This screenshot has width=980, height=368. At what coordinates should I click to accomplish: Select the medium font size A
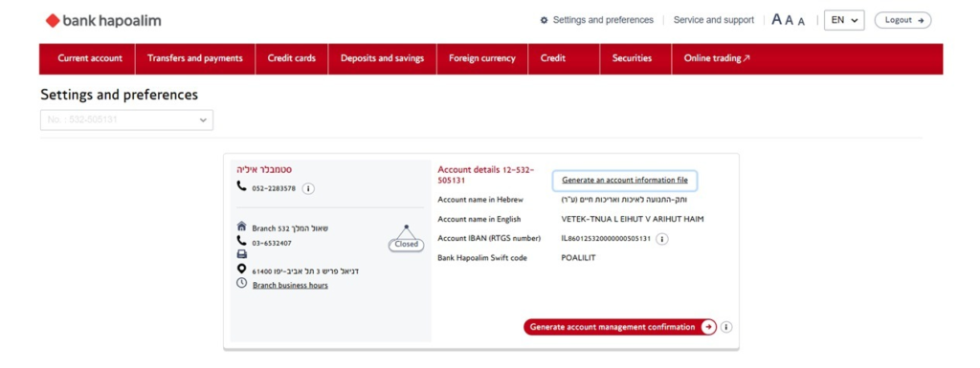tap(790, 20)
